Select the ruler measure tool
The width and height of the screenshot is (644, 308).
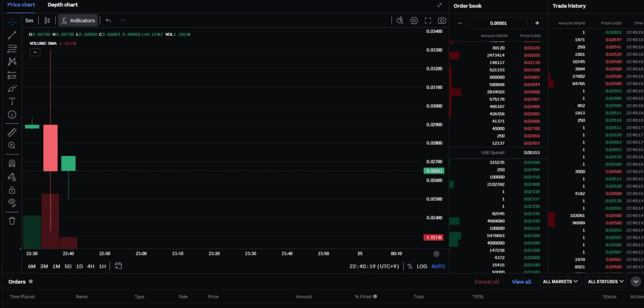pyautogui.click(x=12, y=132)
